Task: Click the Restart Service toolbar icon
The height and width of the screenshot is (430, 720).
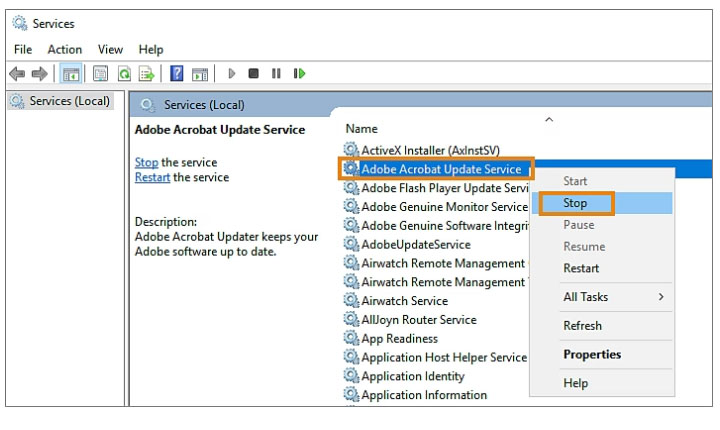Action: coord(299,74)
